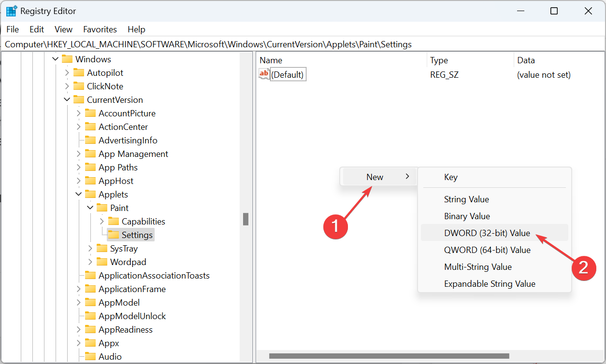
Task: Click the (value not set) data cell
Action: click(x=544, y=75)
